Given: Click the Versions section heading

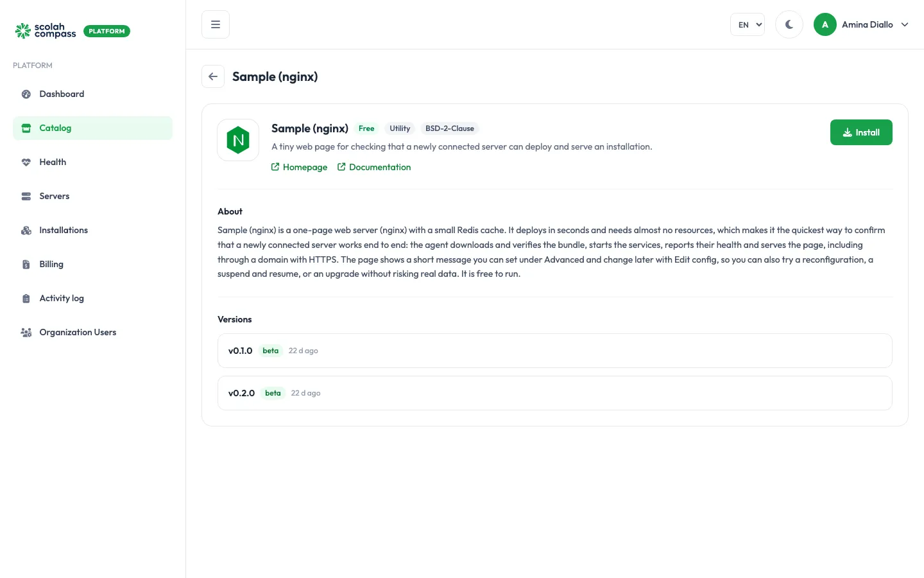Looking at the screenshot, I should (235, 319).
